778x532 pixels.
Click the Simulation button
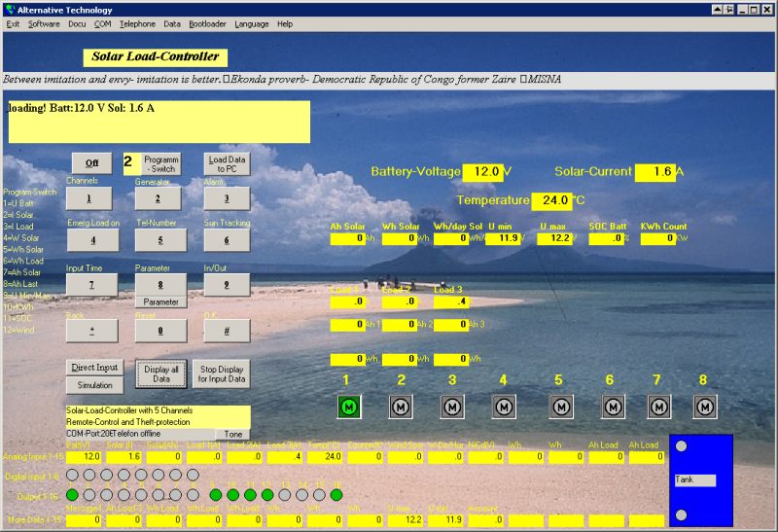tap(94, 385)
